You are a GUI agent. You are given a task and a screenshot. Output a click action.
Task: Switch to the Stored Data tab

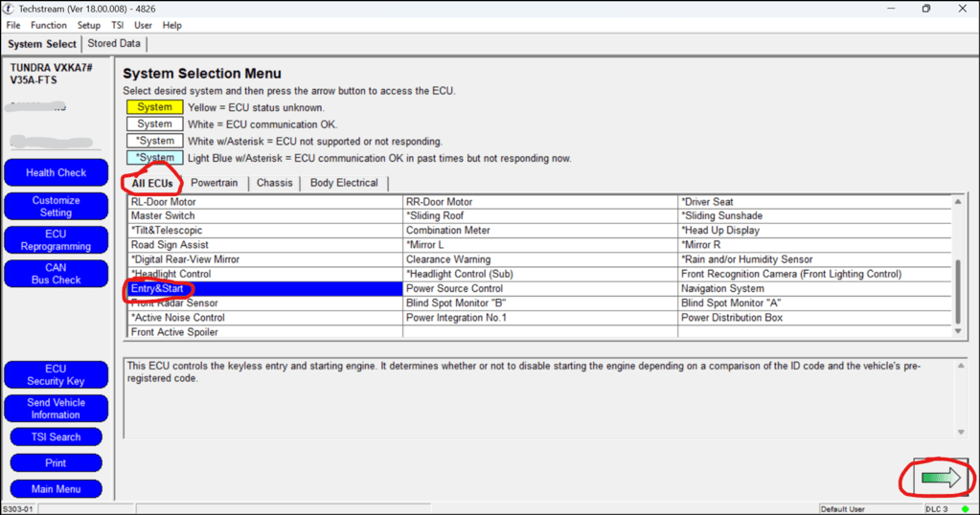click(x=114, y=44)
